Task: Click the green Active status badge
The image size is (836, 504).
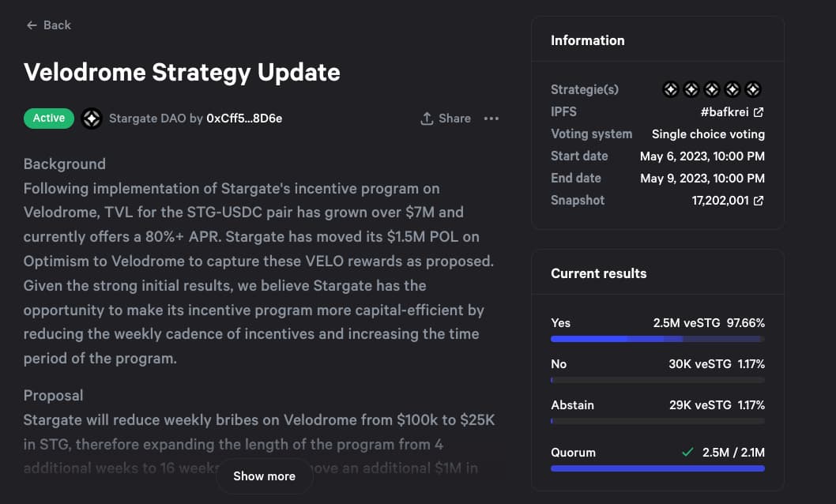Action: 48,118
